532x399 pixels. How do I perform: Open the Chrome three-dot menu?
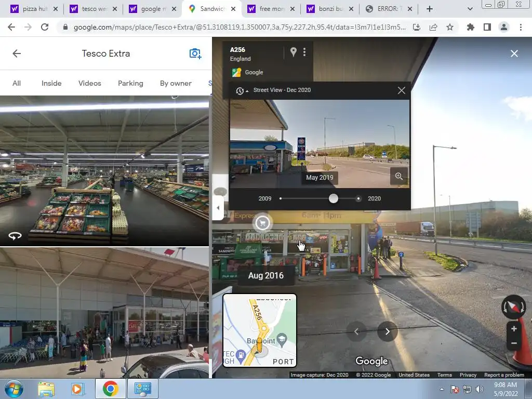point(521,27)
